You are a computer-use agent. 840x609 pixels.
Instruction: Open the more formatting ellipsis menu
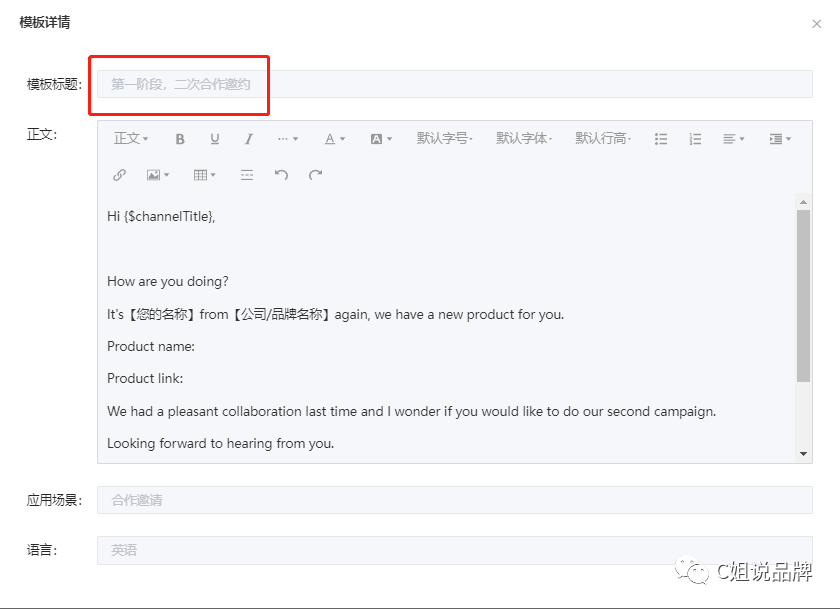click(x=288, y=139)
